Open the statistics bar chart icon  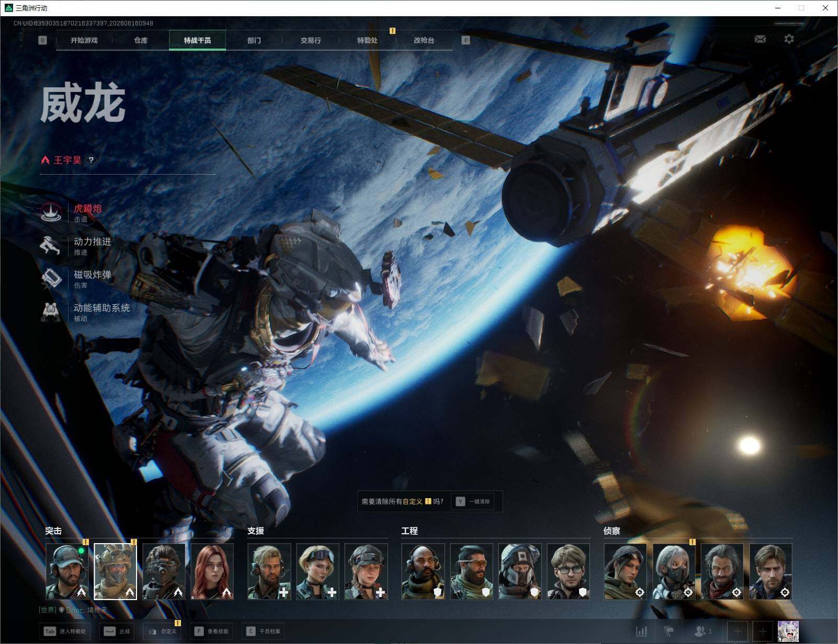pyautogui.click(x=642, y=631)
